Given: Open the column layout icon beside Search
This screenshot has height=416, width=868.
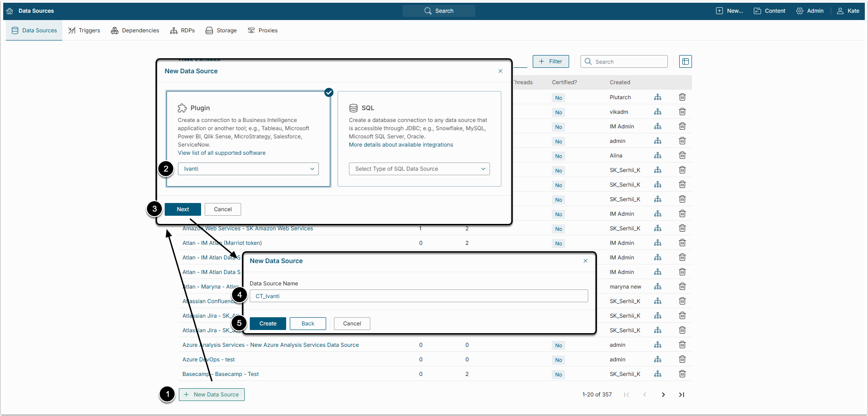Looking at the screenshot, I should pos(686,61).
